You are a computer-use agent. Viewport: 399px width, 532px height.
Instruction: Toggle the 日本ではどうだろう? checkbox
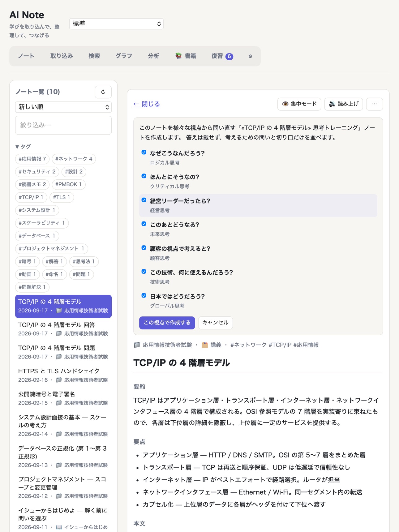[144, 296]
